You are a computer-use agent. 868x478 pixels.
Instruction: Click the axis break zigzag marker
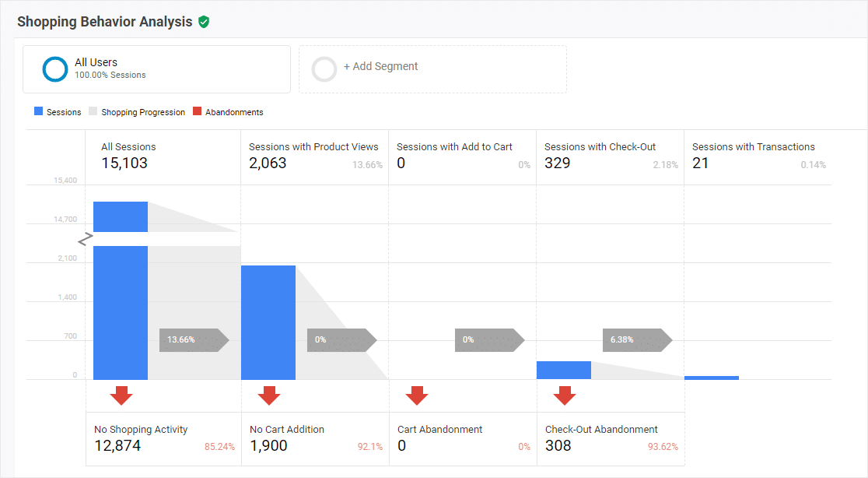[x=86, y=239]
